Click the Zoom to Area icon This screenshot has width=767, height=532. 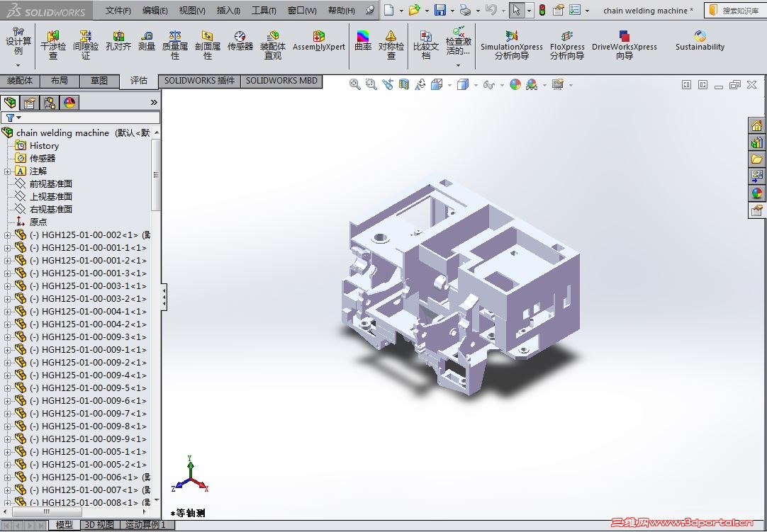click(x=371, y=84)
